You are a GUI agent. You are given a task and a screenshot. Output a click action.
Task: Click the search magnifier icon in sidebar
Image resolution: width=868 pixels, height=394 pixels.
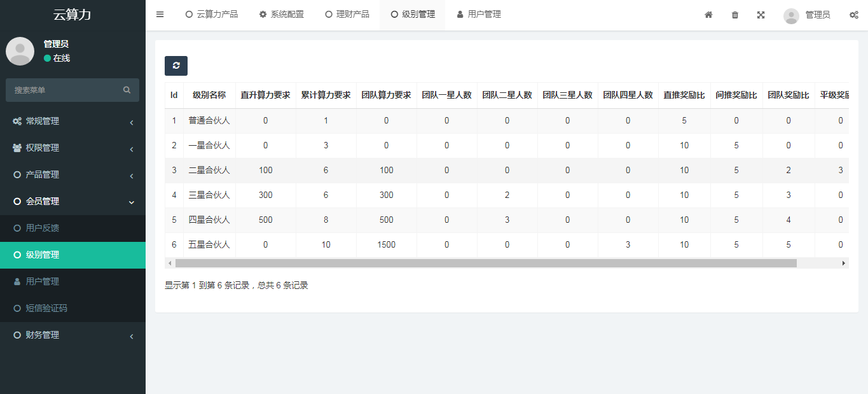pos(127,90)
